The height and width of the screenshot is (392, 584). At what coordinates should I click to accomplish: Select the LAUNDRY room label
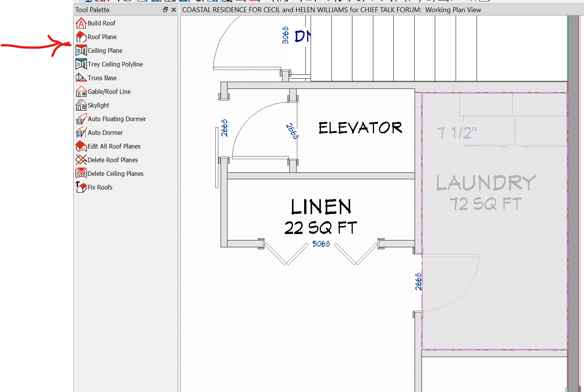[486, 183]
